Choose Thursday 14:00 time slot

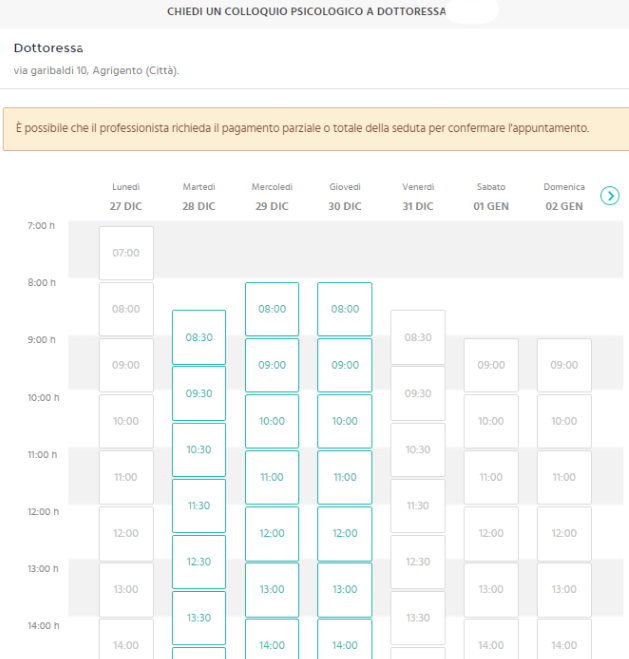click(345, 642)
